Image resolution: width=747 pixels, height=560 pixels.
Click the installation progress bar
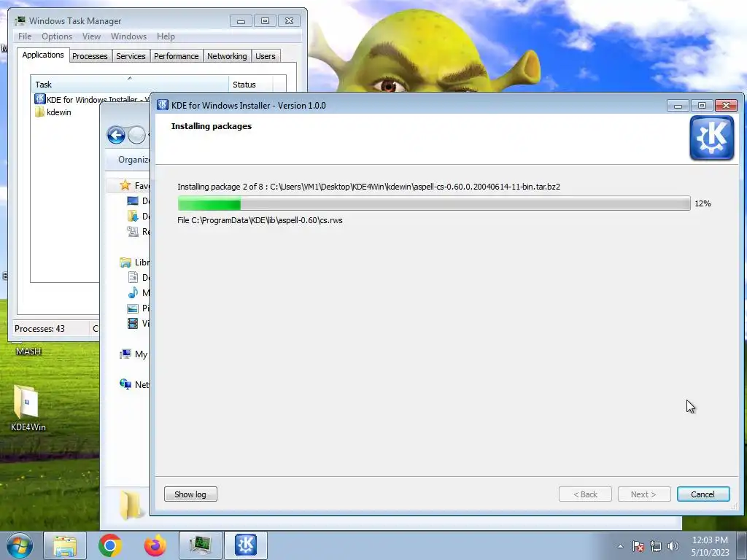pyautogui.click(x=434, y=203)
